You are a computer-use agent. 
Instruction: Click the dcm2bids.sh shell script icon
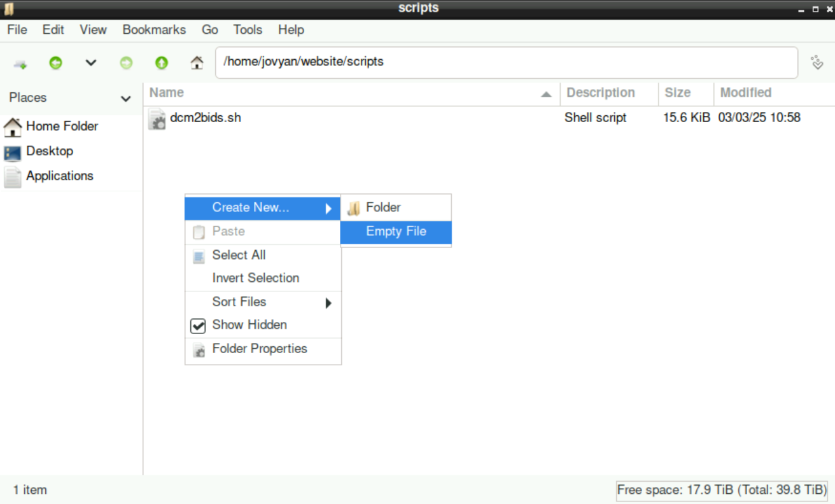157,119
